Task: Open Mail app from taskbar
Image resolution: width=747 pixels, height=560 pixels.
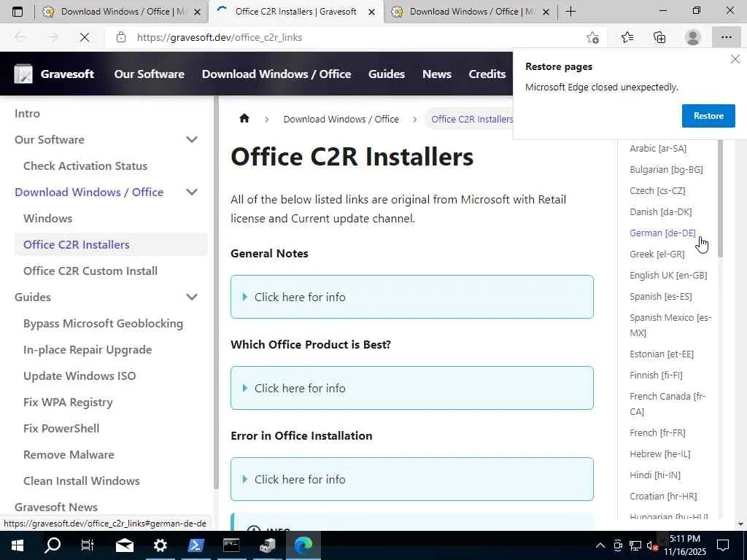Action: tap(125, 545)
